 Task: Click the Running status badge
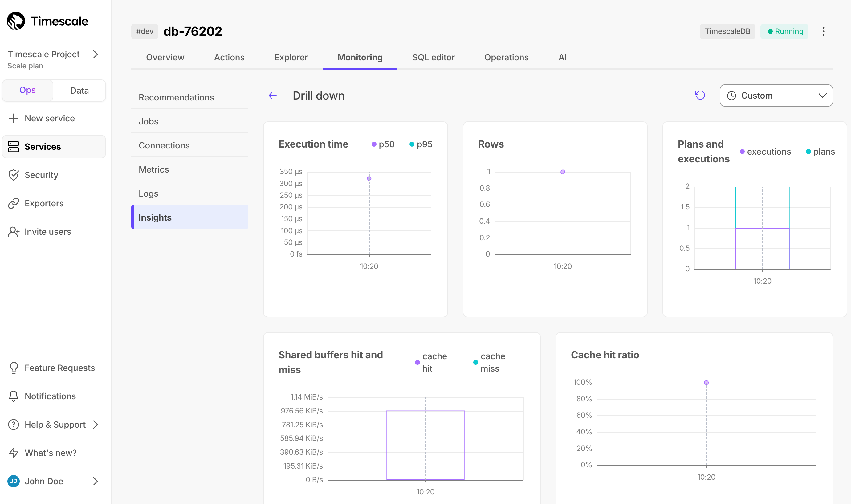tap(784, 32)
